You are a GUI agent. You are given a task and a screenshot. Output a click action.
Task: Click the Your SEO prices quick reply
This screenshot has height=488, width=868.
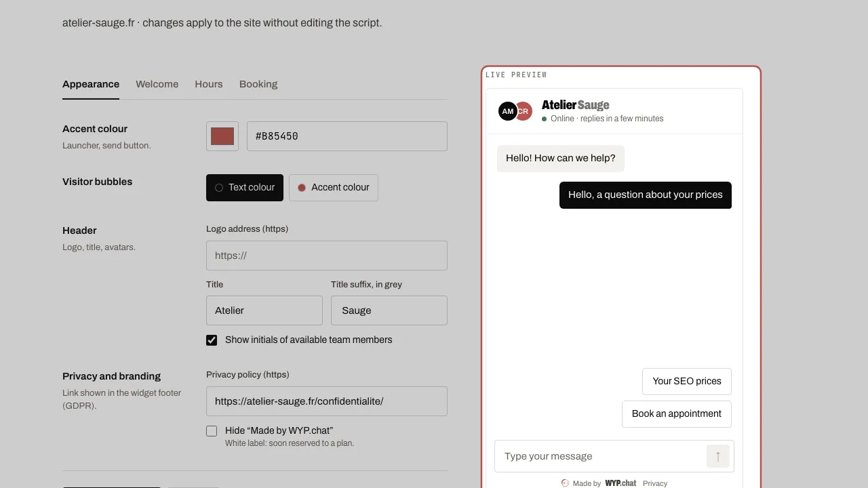click(x=687, y=382)
